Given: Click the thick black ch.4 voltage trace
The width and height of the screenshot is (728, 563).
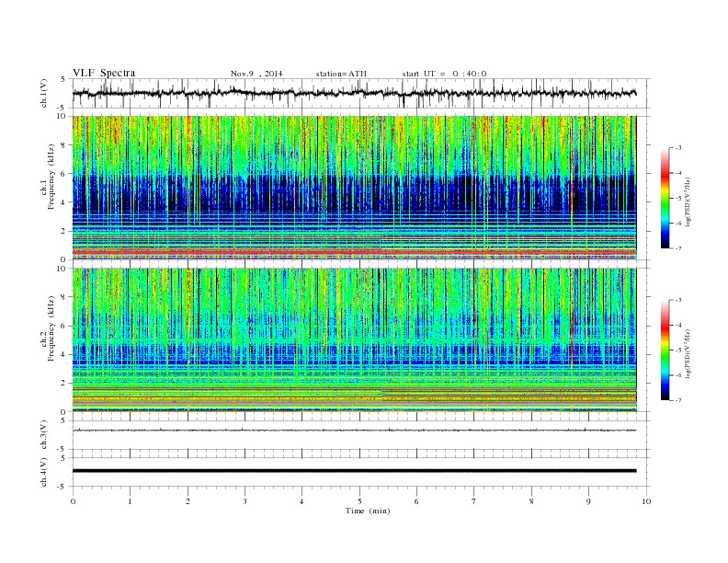Looking at the screenshot, I should 354,471.
